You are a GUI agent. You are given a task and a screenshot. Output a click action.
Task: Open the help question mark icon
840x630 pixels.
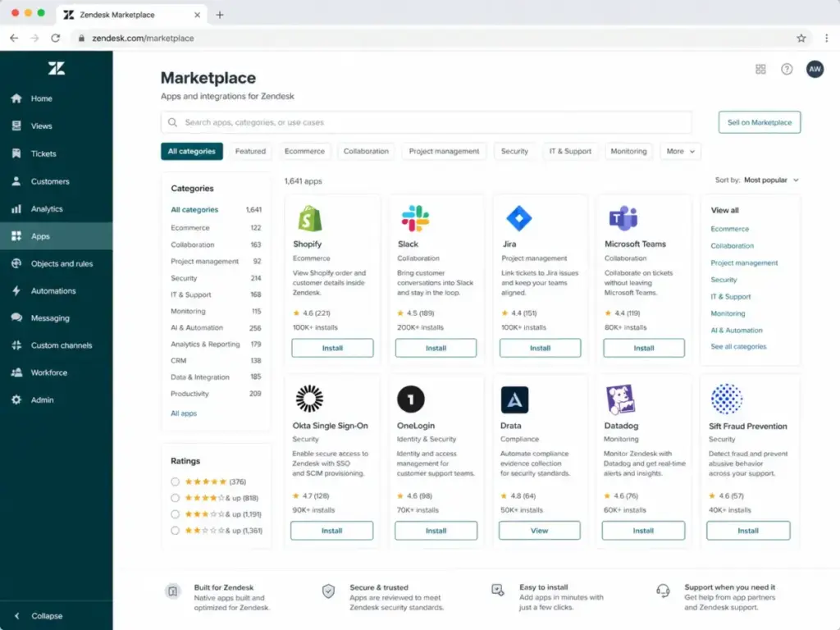(x=787, y=69)
